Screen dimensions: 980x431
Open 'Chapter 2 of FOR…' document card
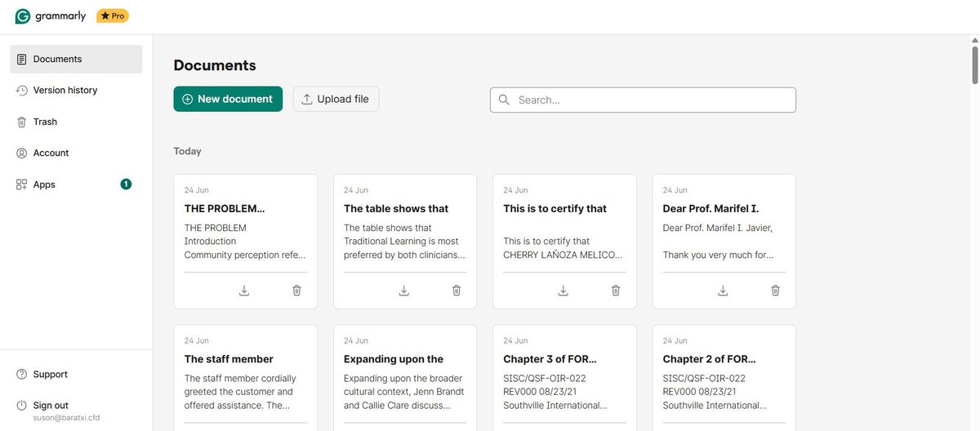[724, 377]
